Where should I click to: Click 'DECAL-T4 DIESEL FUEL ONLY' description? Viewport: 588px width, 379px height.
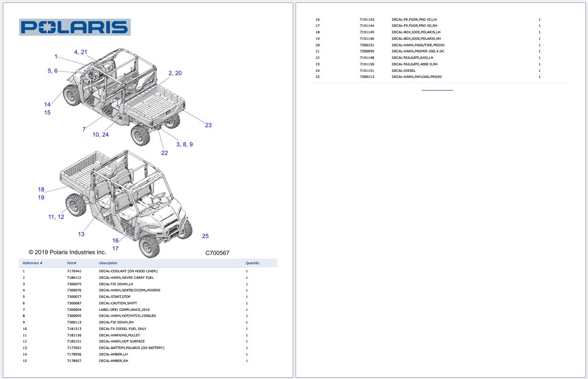tap(123, 329)
